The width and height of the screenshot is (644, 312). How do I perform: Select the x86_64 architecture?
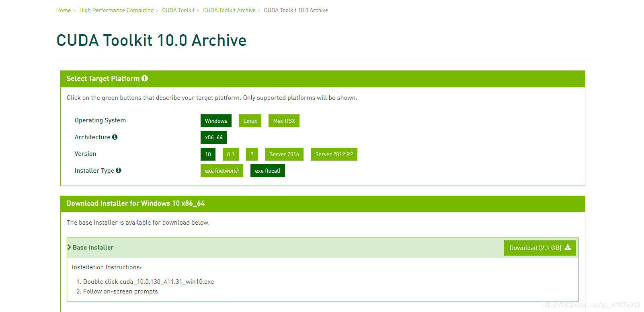pyautogui.click(x=213, y=137)
